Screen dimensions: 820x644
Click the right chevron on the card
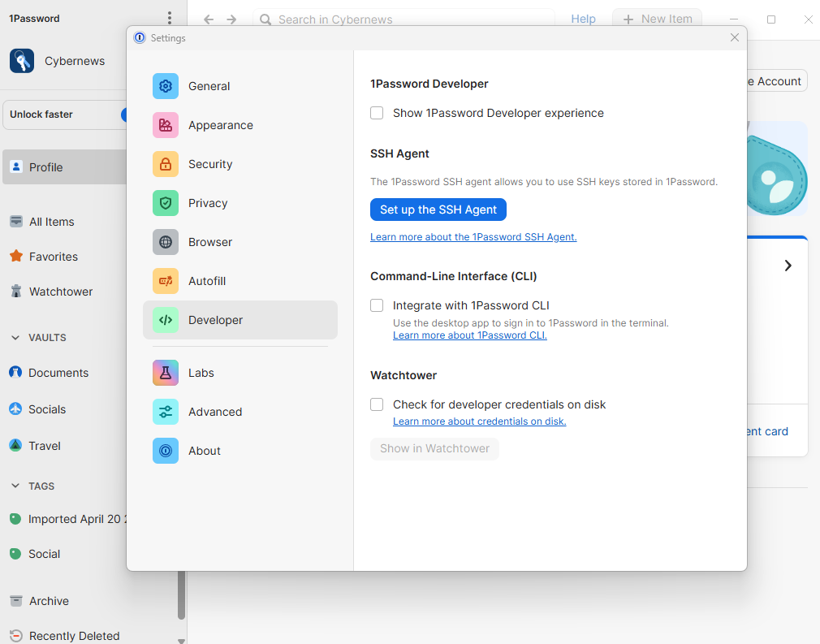pos(788,266)
